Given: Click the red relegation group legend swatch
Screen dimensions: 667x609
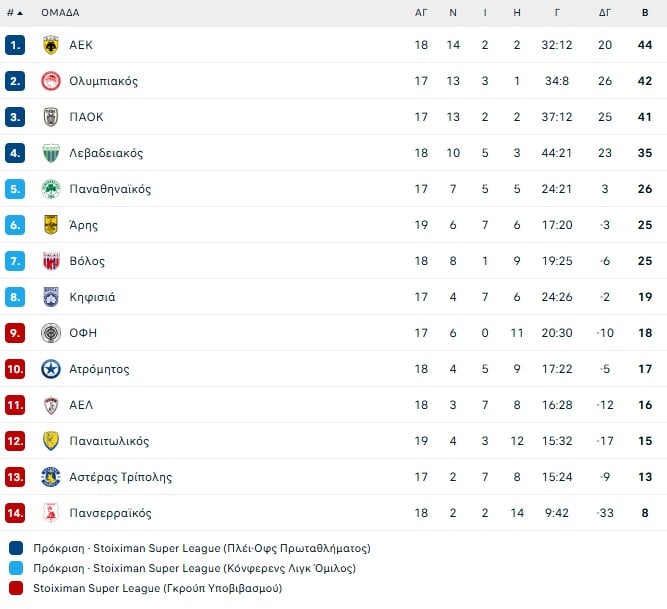Looking at the screenshot, I should pyautogui.click(x=16, y=588).
